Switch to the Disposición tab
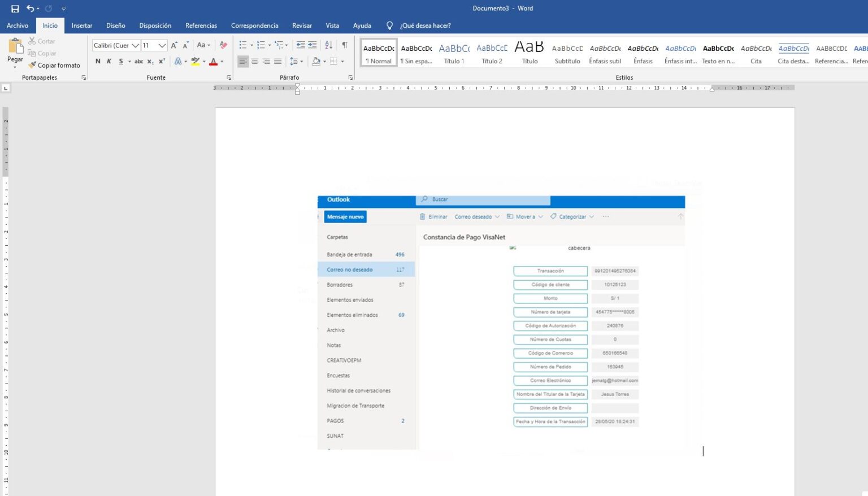Screen dimensions: 868x496 [x=155, y=25]
